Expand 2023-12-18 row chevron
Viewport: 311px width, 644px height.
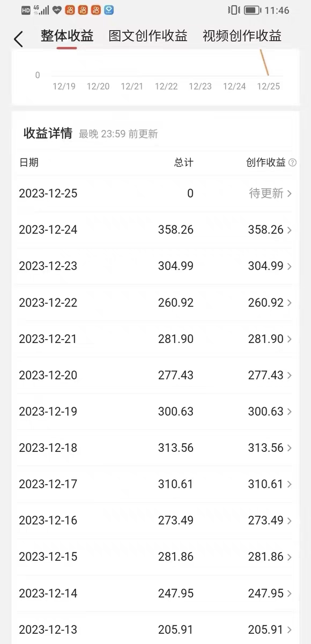coord(290,448)
